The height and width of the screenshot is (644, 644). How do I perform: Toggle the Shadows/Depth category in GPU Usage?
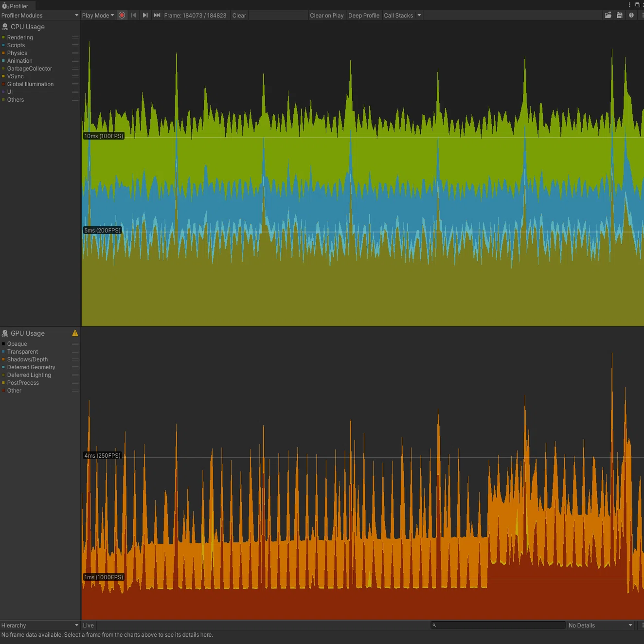(27, 359)
